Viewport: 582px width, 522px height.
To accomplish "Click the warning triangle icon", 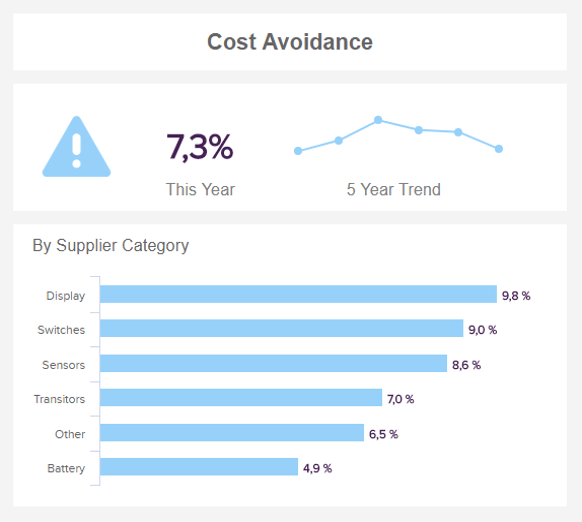I will point(76,147).
